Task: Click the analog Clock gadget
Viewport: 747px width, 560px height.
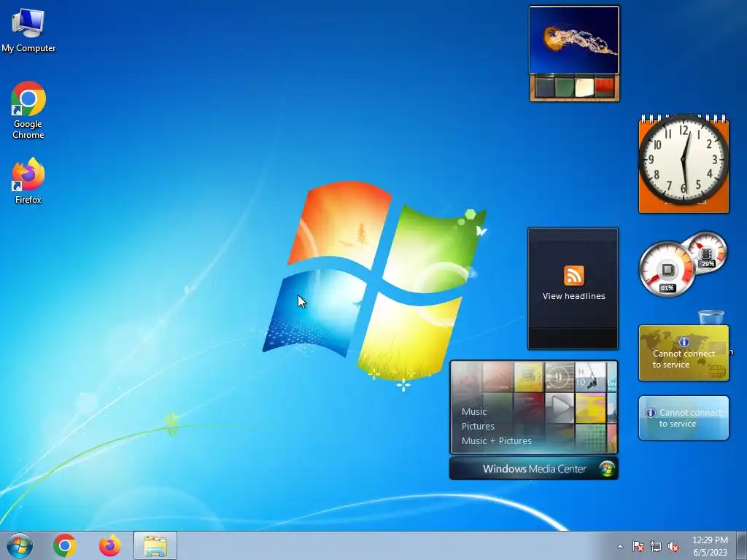Action: coord(684,160)
